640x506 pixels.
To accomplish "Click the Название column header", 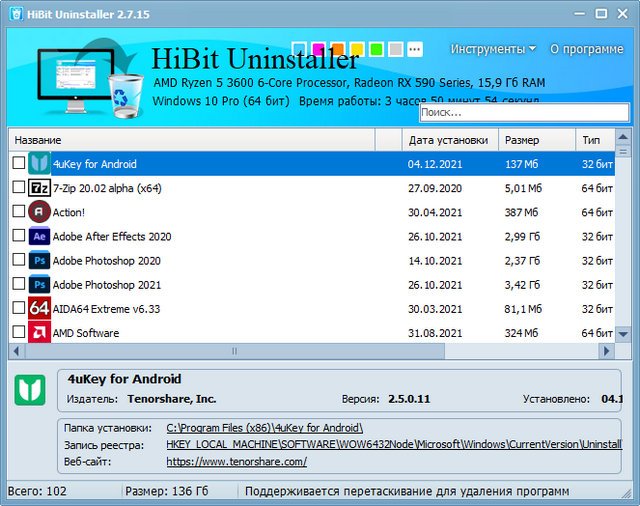I will coord(38,140).
